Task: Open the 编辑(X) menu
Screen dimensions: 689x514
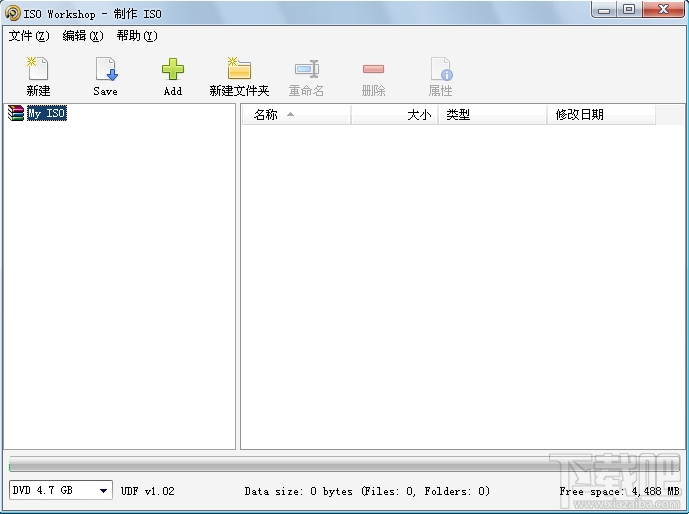Action: click(x=83, y=36)
